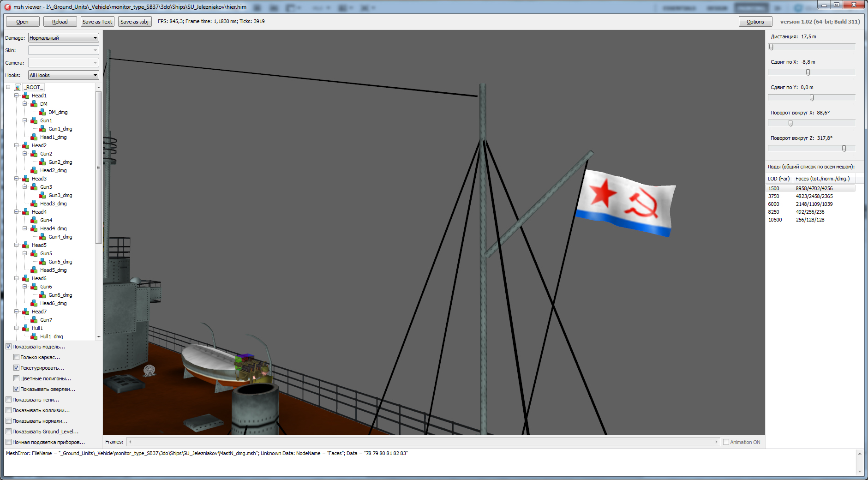Click the DM_dmg node icon

(42, 112)
